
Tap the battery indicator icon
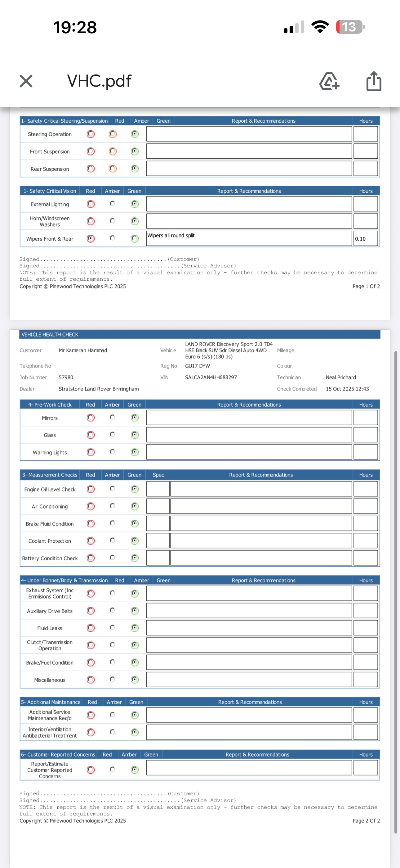pos(350,27)
